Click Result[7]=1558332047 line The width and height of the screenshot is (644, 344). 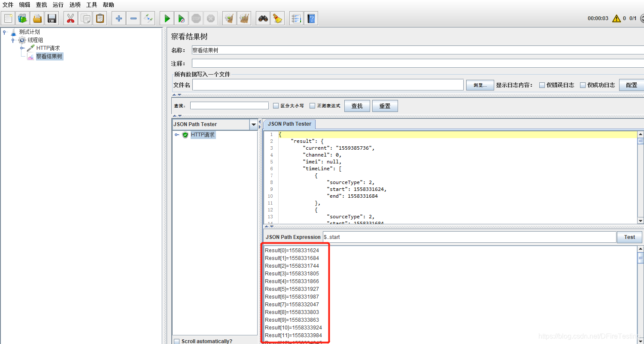coord(292,305)
